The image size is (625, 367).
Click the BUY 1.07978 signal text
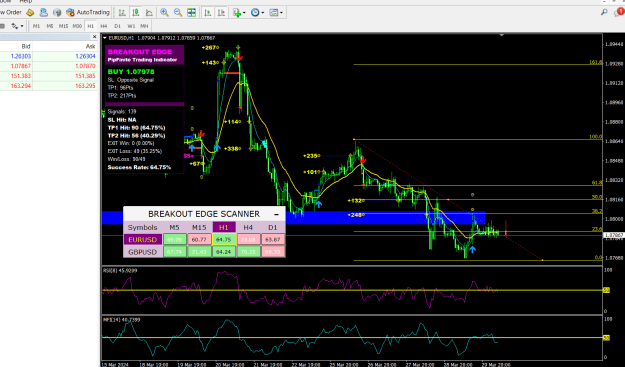point(131,72)
